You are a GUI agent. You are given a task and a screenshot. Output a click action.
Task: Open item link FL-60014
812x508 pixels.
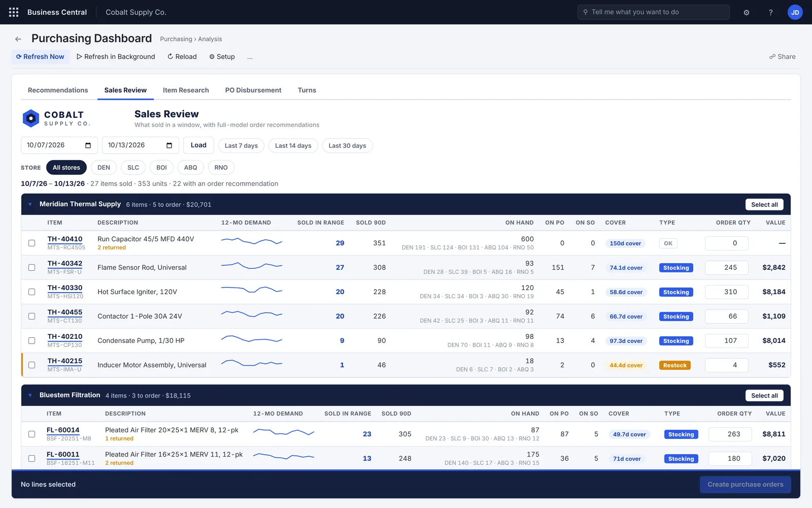(63, 430)
